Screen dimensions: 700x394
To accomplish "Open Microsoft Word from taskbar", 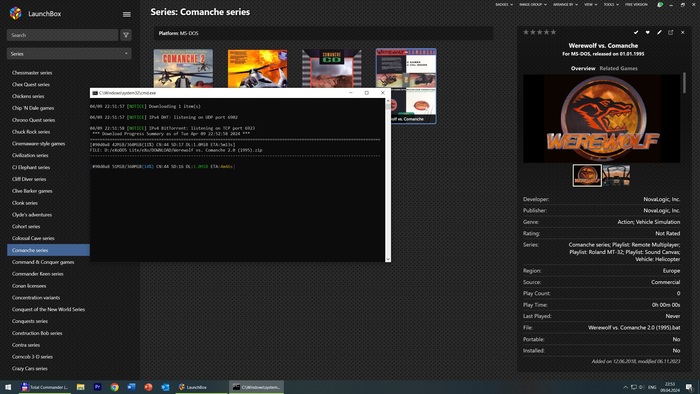I will [131, 387].
